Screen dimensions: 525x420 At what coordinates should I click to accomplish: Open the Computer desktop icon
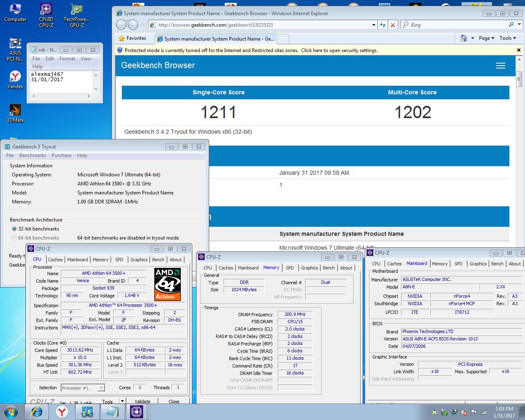pos(15,12)
